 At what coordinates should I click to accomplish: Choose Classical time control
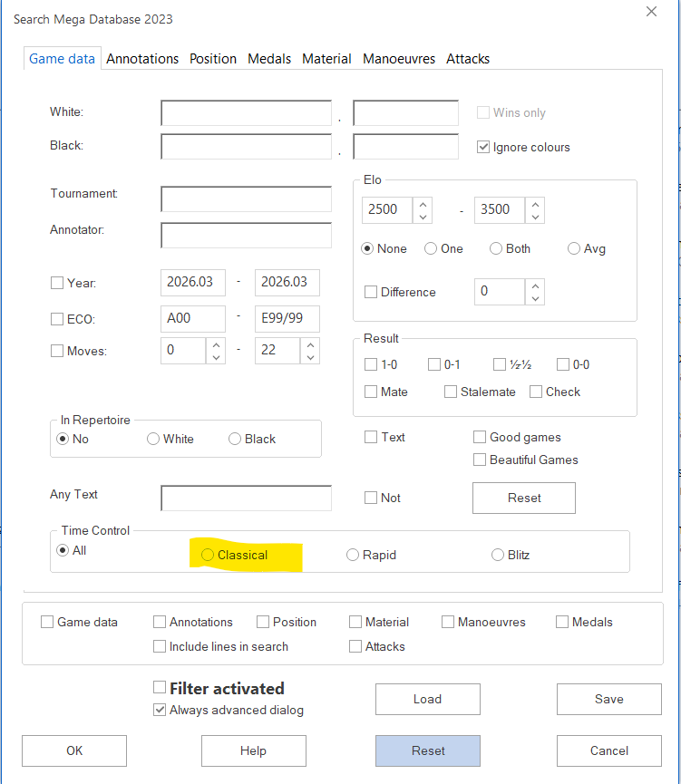pyautogui.click(x=207, y=555)
